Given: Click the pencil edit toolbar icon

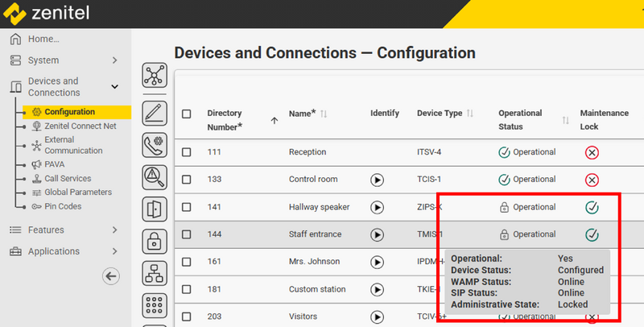Looking at the screenshot, I should tap(155, 114).
